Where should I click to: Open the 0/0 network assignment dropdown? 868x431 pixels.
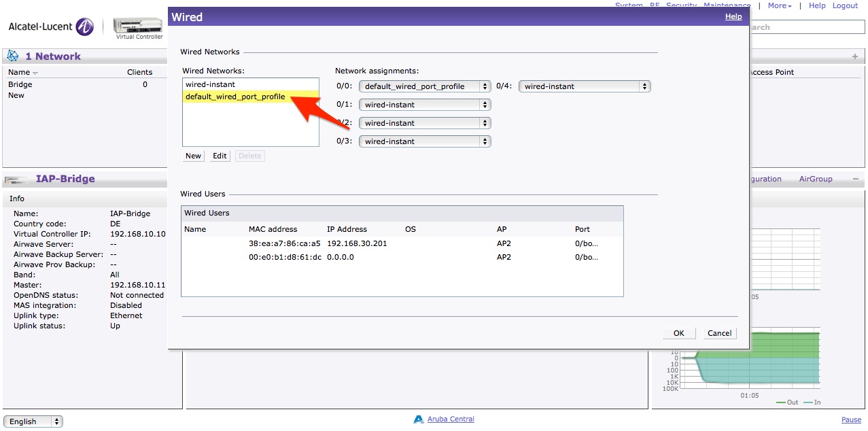coord(425,86)
